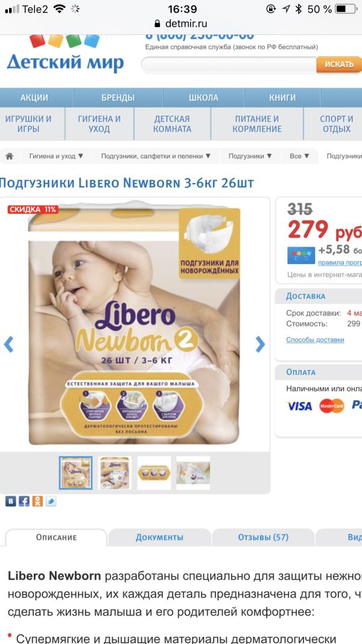362x644 pixels.
Task: Open the home icon in breadcrumbs
Action: 9,156
